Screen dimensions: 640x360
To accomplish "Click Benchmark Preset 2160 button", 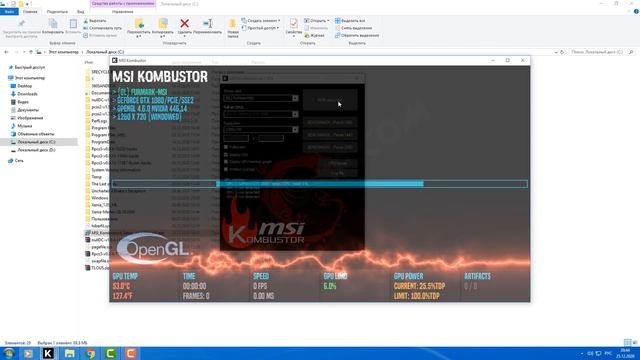I will 330,147.
